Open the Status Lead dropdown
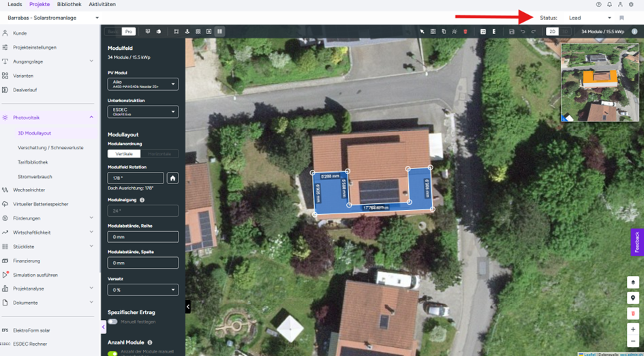This screenshot has height=356, width=644. point(589,18)
